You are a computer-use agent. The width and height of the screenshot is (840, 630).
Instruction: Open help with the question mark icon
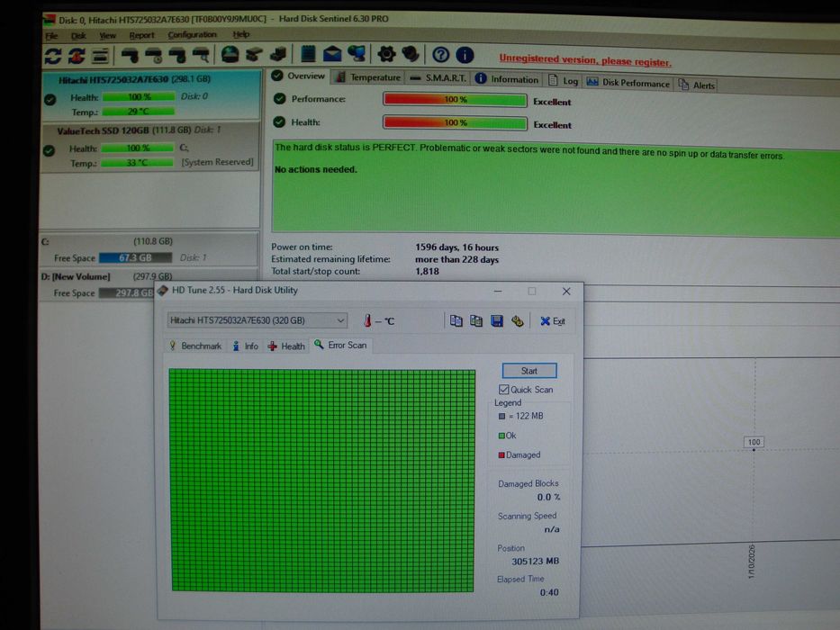[440, 54]
